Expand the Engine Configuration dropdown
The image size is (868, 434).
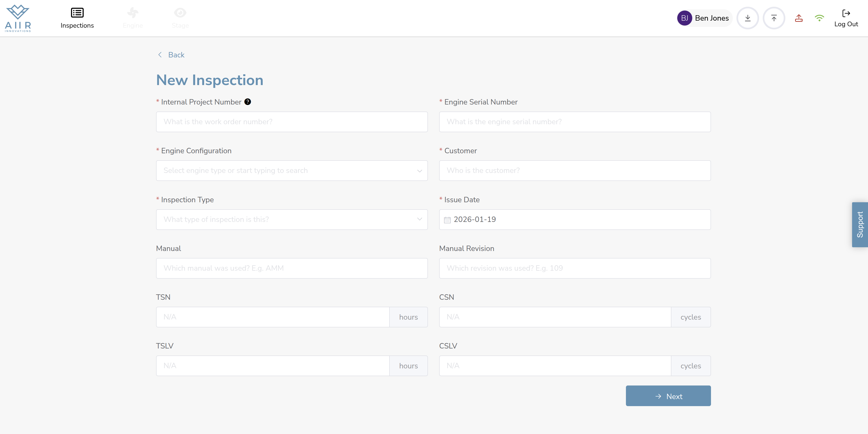coord(292,171)
